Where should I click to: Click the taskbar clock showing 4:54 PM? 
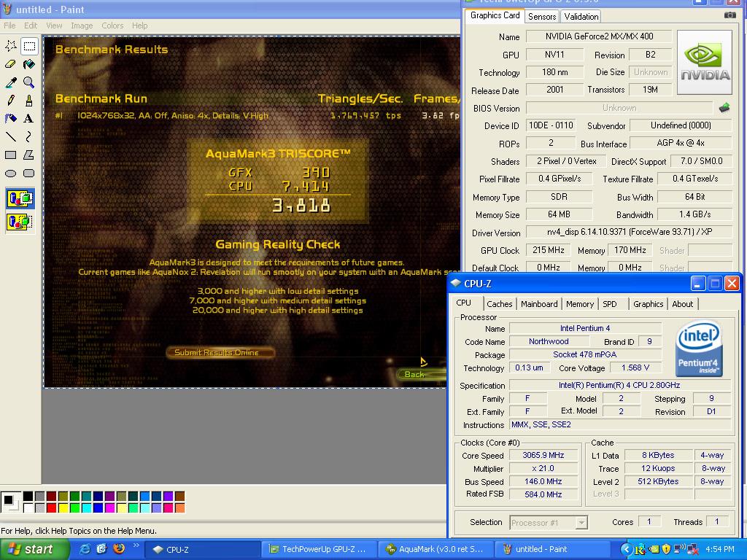tap(720, 550)
